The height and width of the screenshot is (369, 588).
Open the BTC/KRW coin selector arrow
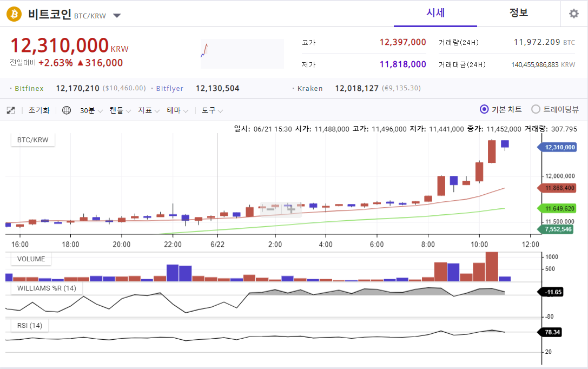pyautogui.click(x=117, y=16)
